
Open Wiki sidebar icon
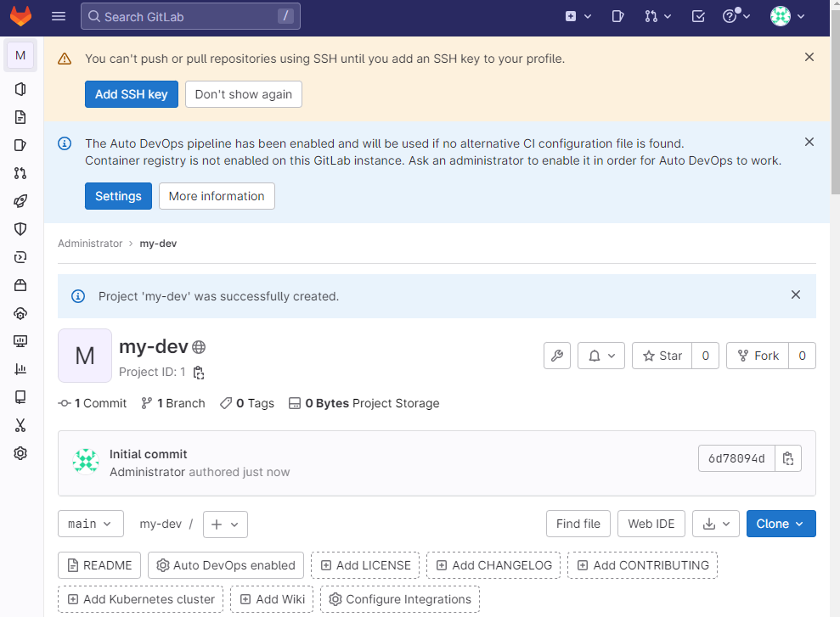pyautogui.click(x=20, y=397)
